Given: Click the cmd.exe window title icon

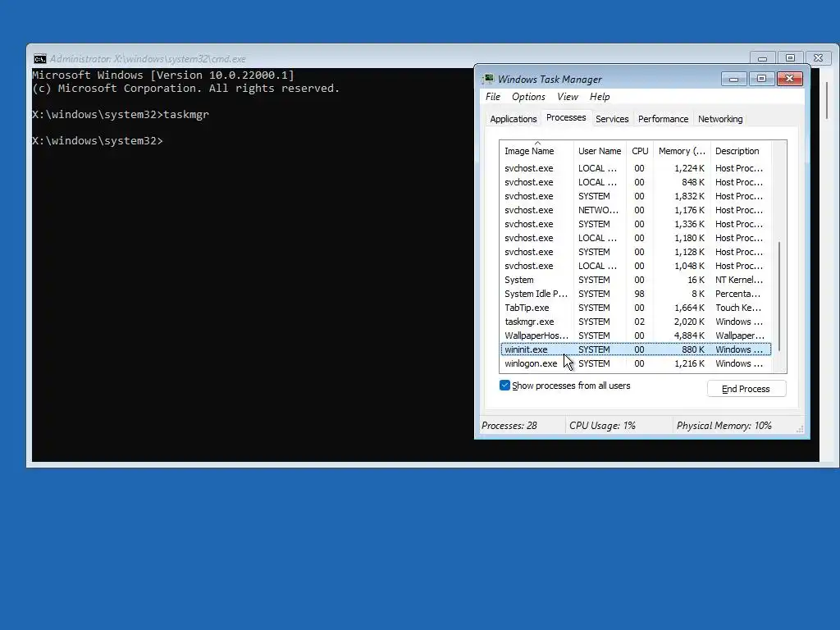Looking at the screenshot, I should [x=39, y=58].
